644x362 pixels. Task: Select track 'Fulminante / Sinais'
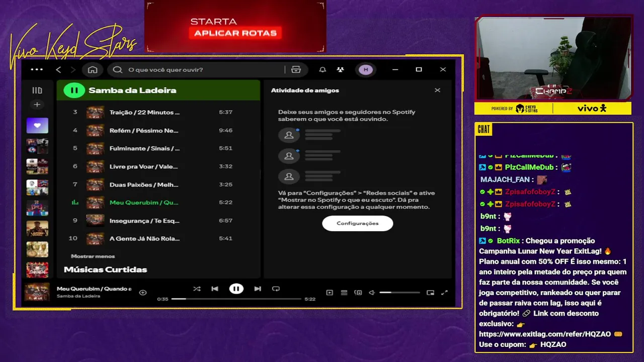158,148
